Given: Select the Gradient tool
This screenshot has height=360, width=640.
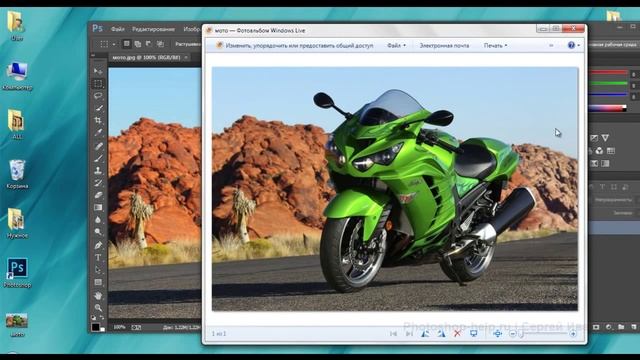Looking at the screenshot, I should tap(98, 207).
